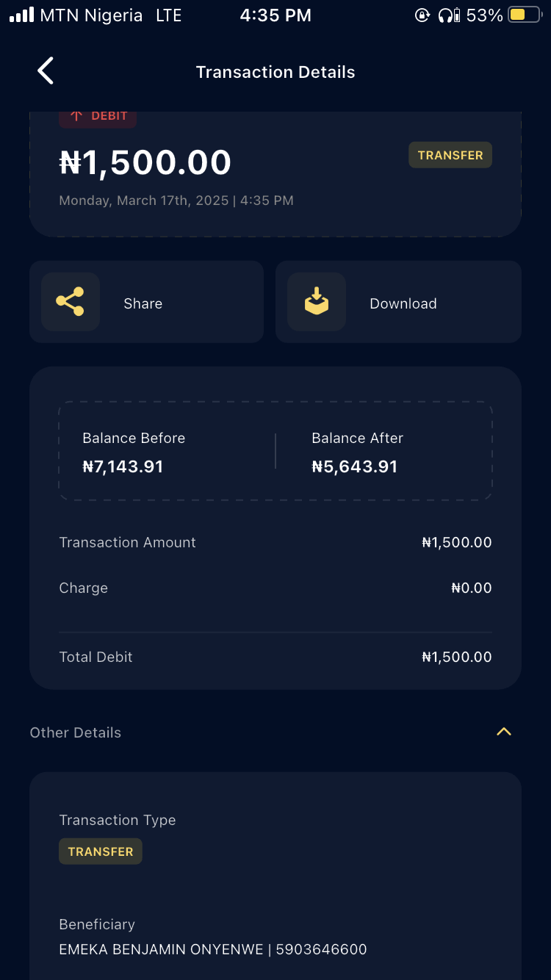Select the Balance After amount
This screenshot has width=551, height=980.
pos(355,466)
